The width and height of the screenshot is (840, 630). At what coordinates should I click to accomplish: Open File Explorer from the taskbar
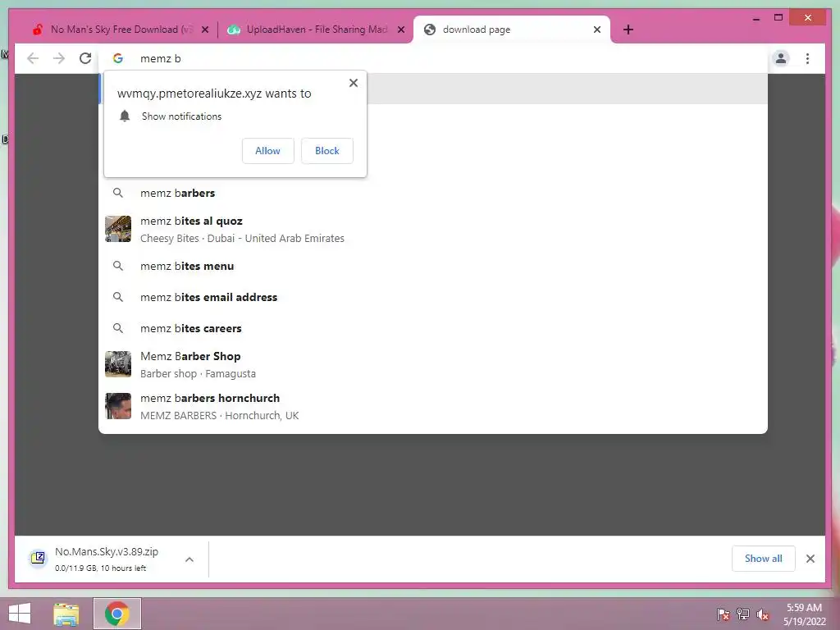66,614
